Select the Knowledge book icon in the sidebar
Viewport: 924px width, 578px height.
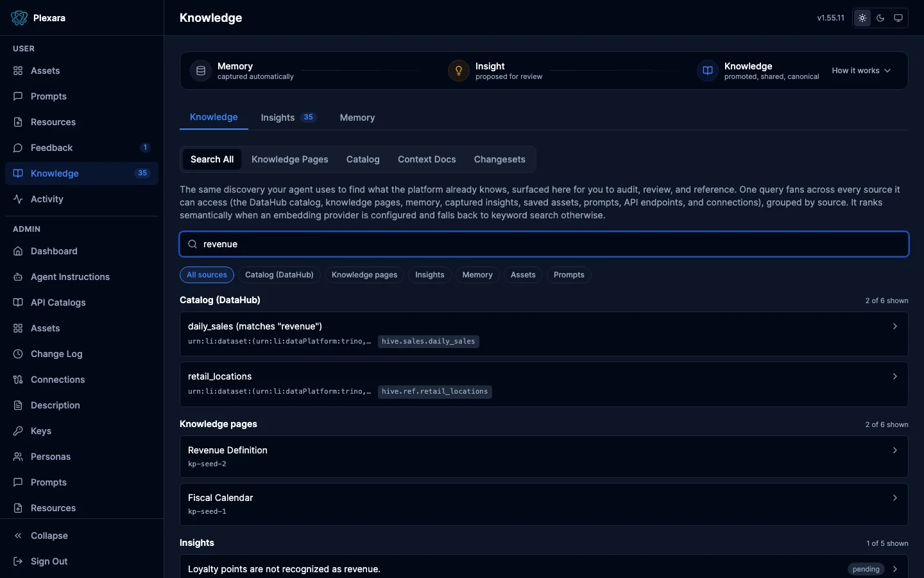click(18, 173)
